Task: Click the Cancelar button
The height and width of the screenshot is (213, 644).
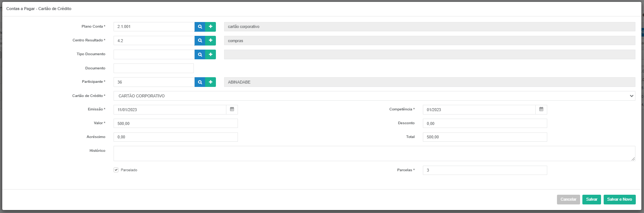Action: coord(569,200)
